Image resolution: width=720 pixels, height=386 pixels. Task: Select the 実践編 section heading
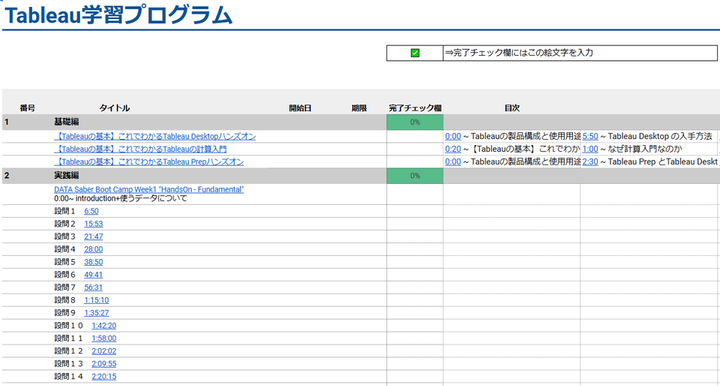[x=67, y=176]
